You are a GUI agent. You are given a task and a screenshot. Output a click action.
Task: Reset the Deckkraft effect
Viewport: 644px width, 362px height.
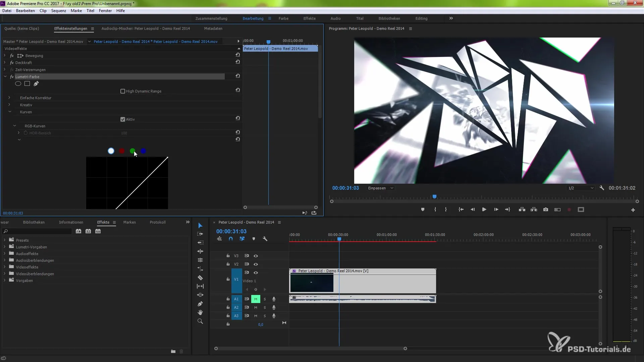tap(237, 62)
